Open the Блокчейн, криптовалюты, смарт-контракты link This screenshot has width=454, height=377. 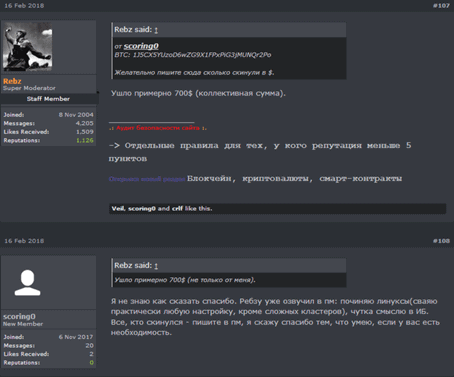point(294,179)
